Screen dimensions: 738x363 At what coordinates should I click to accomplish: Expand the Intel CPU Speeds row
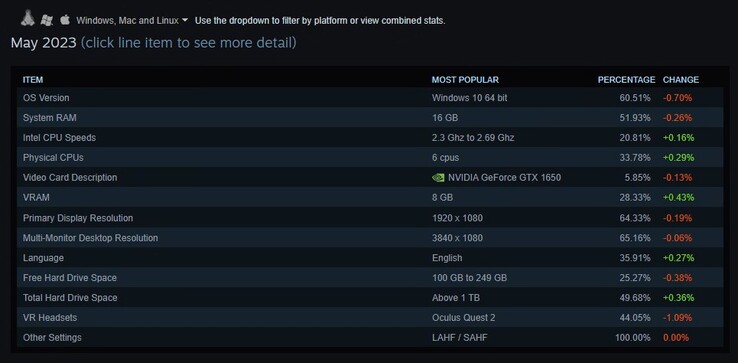(x=370, y=137)
